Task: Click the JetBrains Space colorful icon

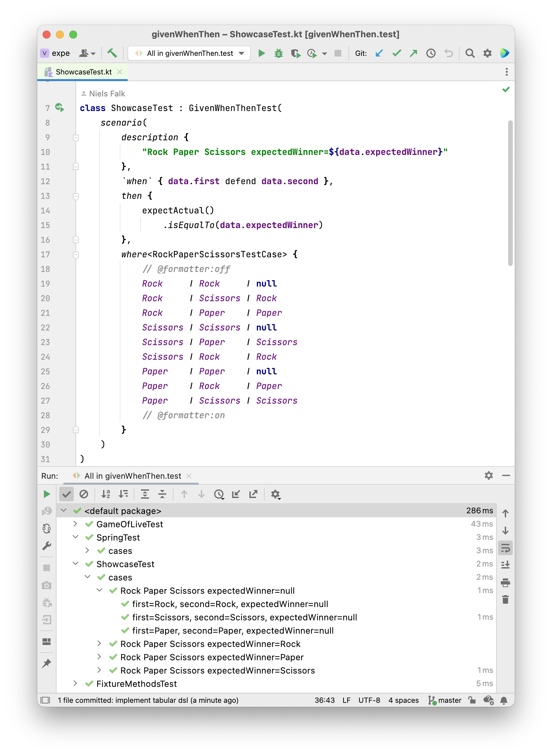Action: (x=504, y=53)
